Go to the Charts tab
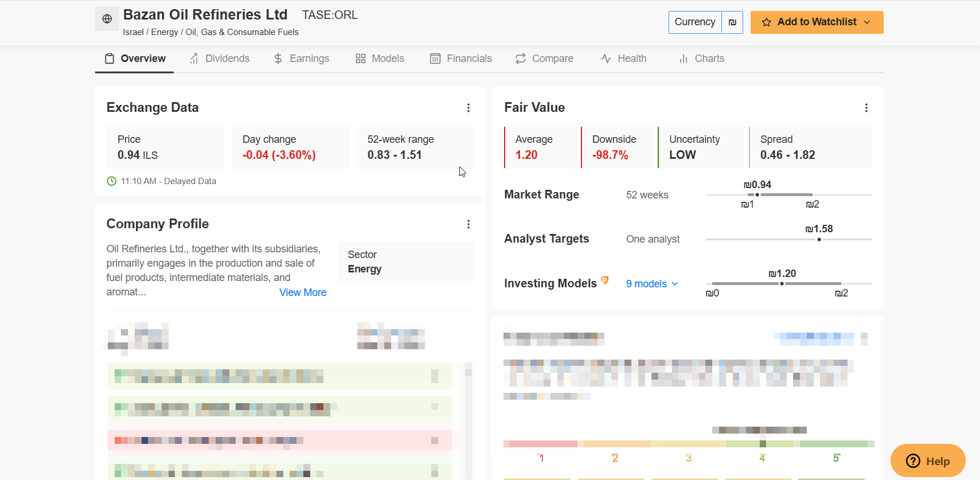 pos(701,58)
